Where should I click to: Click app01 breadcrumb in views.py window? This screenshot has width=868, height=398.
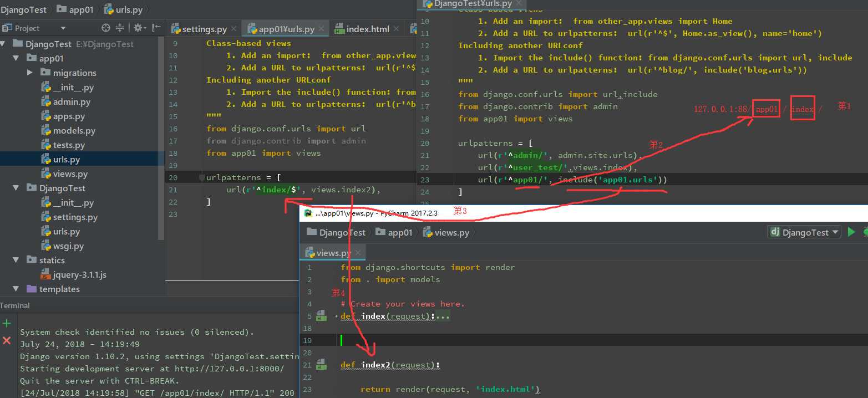click(x=394, y=232)
